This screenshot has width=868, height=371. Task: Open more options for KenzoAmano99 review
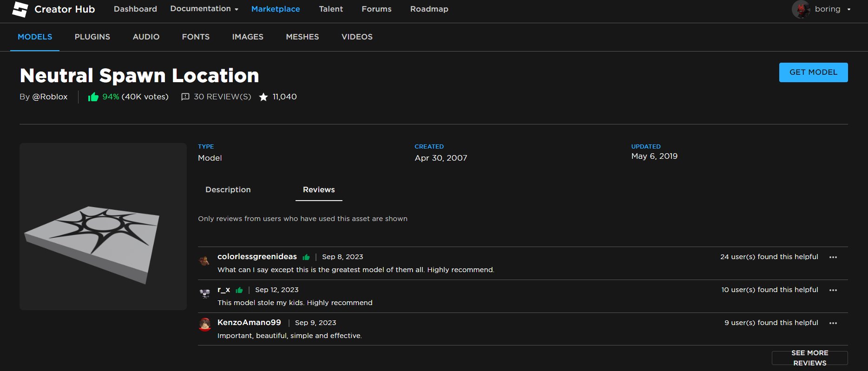click(x=833, y=323)
